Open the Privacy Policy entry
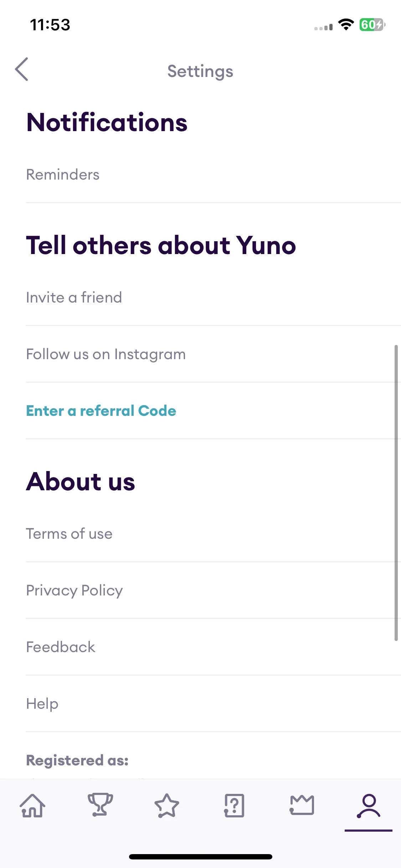This screenshot has height=868, width=401. (x=213, y=590)
